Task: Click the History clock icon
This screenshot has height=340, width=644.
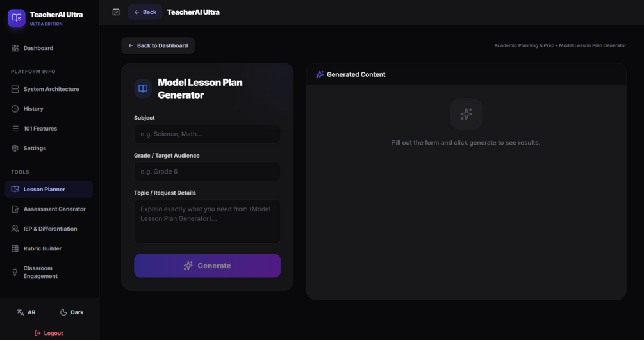Action: [15, 109]
